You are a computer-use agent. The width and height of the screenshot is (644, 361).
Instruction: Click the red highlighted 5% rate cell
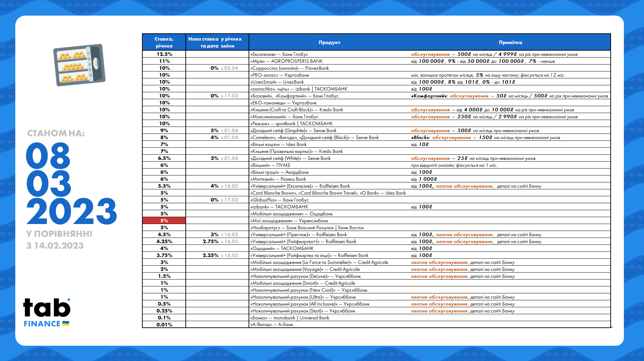click(164, 221)
